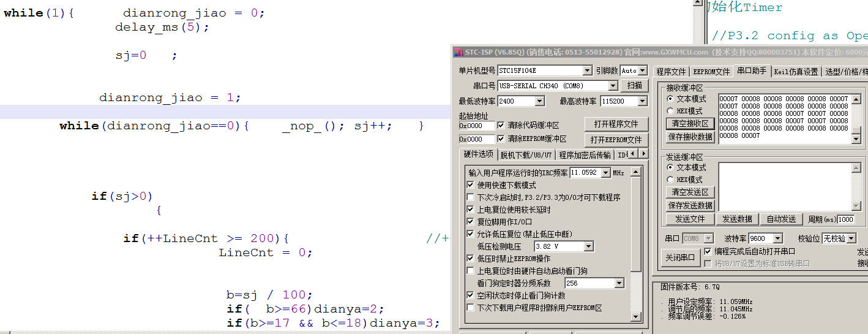Open the 最低波特率 2400 dropdown

(539, 101)
